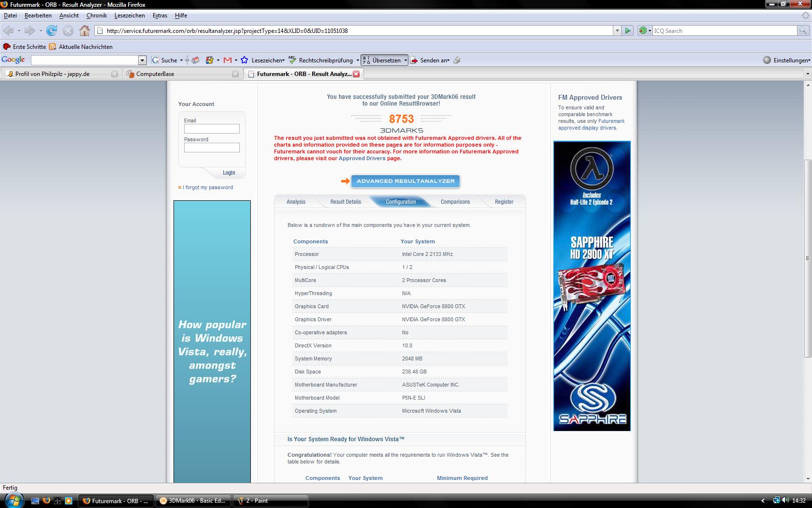
Task: Click the highlighter pen icon in Google toolbar
Action: pos(457,60)
